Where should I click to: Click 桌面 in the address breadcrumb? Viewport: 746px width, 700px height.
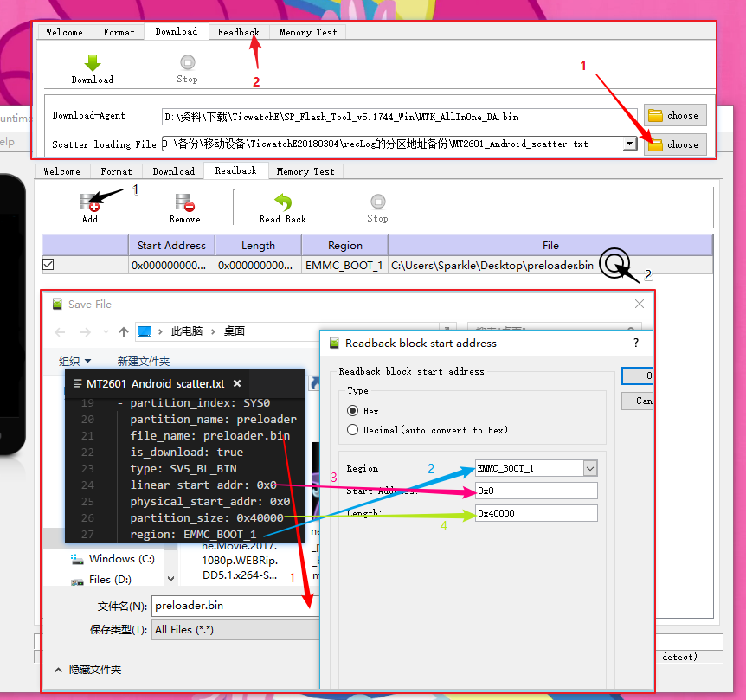click(235, 331)
